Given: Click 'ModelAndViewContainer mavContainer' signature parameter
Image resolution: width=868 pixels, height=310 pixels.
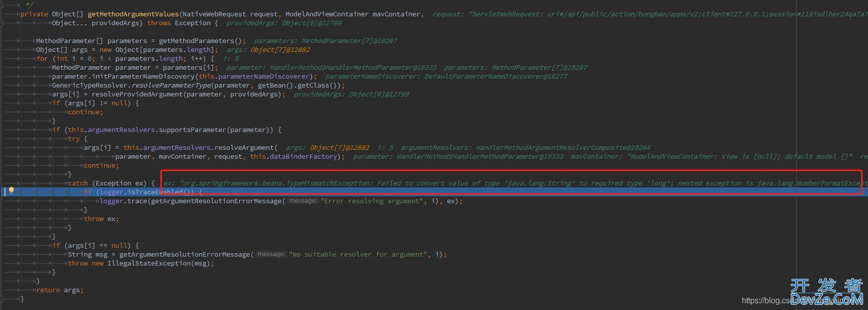Looking at the screenshot, I should (x=353, y=14).
